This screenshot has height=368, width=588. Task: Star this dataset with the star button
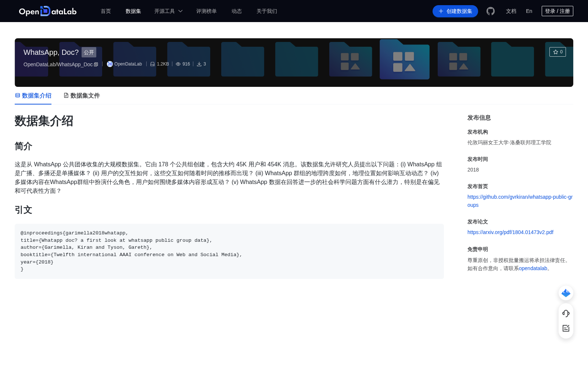[x=557, y=52]
